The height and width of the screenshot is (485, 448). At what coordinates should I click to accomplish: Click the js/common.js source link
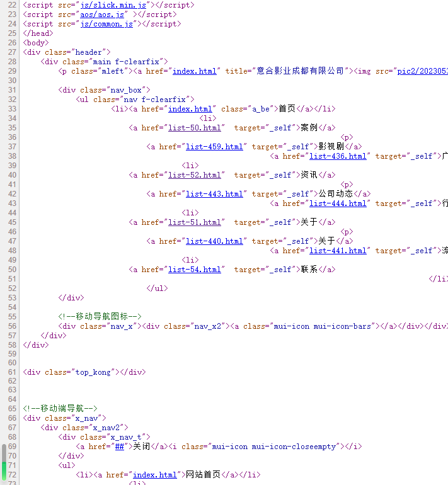point(106,24)
